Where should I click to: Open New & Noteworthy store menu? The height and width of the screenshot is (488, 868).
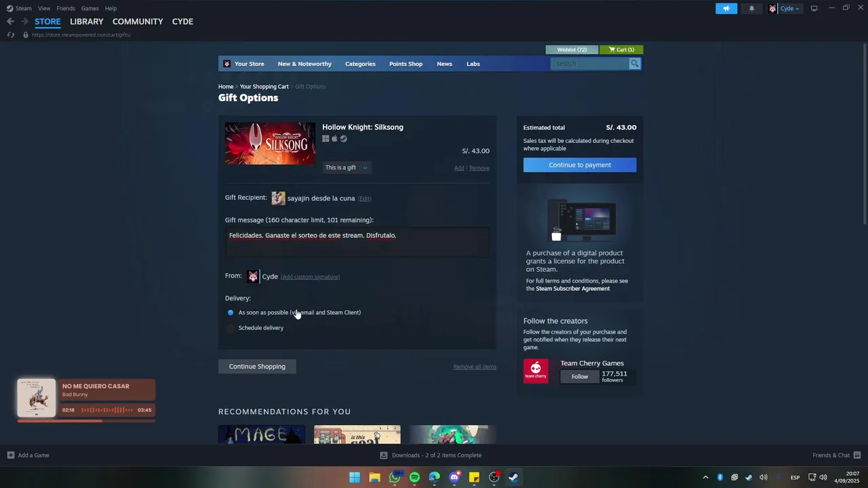click(304, 64)
